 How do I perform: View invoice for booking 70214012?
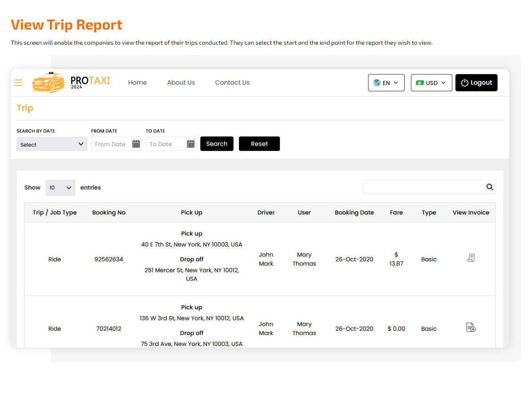[471, 328]
